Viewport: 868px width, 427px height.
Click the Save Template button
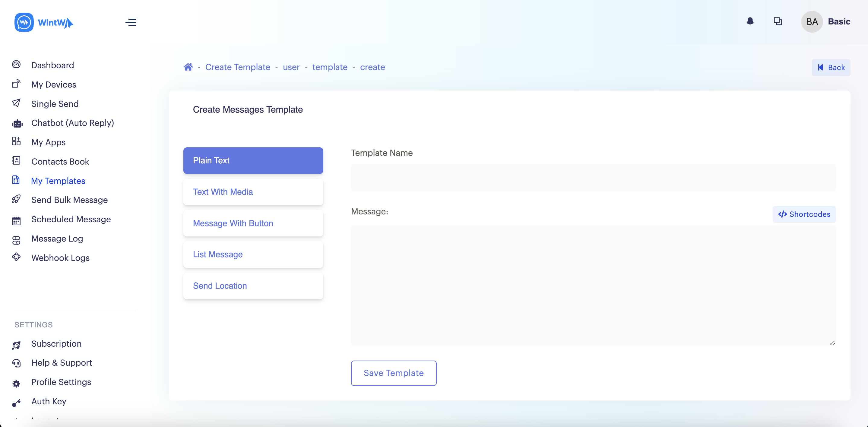coord(393,373)
